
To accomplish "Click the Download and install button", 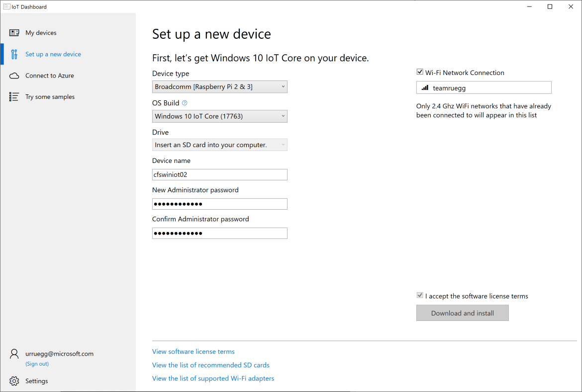I will tap(463, 313).
